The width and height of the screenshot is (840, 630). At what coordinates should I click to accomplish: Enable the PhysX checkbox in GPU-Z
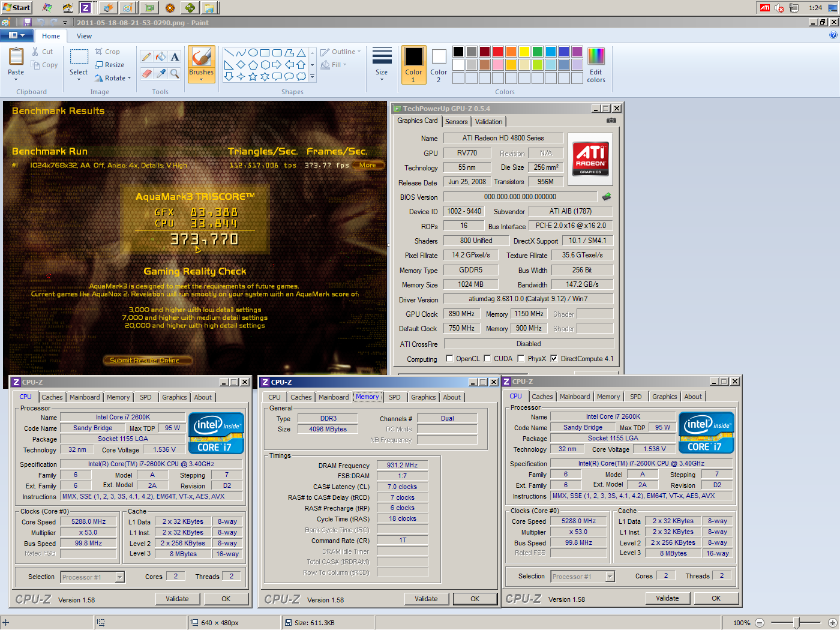pyautogui.click(x=521, y=359)
